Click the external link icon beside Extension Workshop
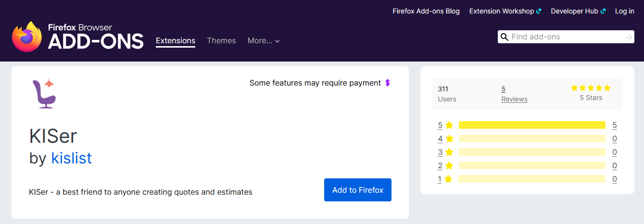644x224 pixels. [x=539, y=11]
